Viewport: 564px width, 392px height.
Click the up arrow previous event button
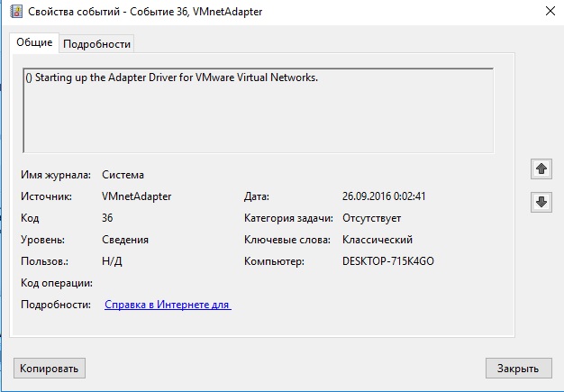pos(541,169)
